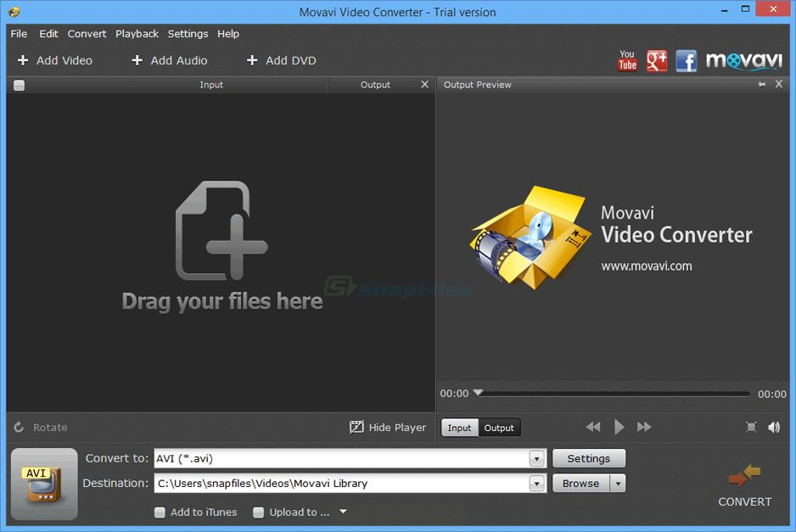The width and height of the screenshot is (796, 532).
Task: Click the rewind playback icon
Action: 593,428
